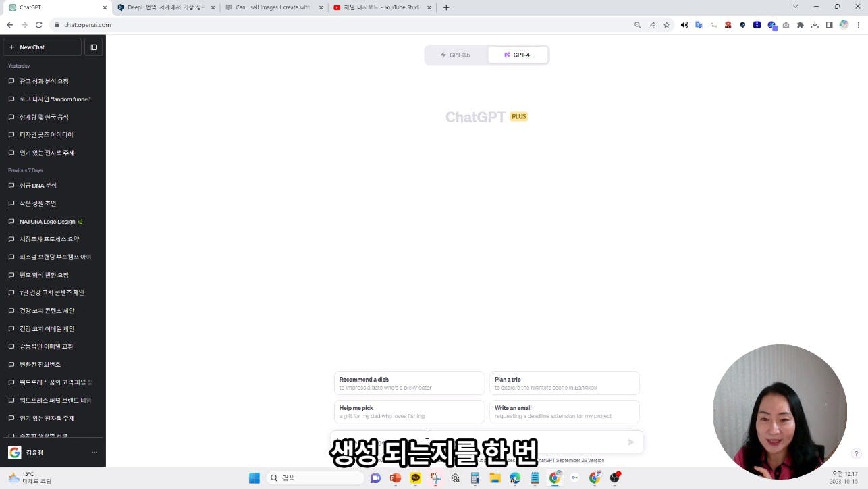Click the 'Help me pick' suggestion card
868x489 pixels.
pos(409,412)
